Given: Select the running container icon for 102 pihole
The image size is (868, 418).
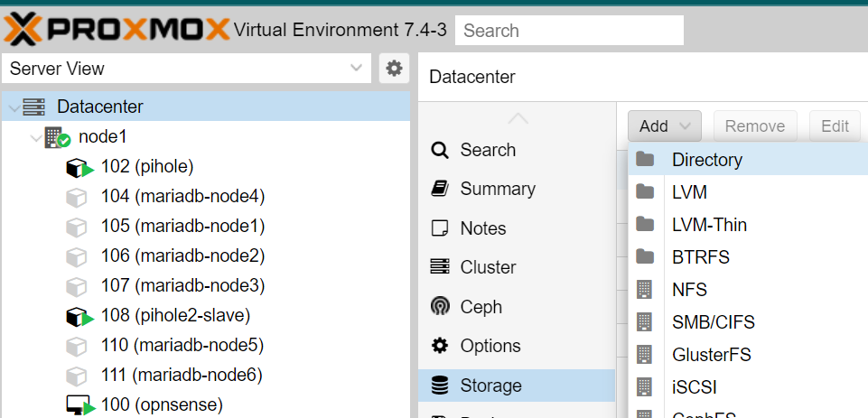Looking at the screenshot, I should (x=80, y=167).
